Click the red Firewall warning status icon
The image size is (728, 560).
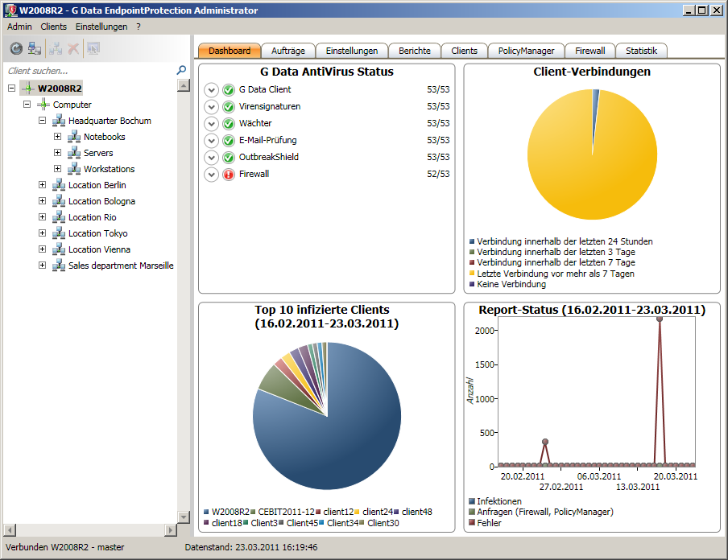(x=229, y=175)
